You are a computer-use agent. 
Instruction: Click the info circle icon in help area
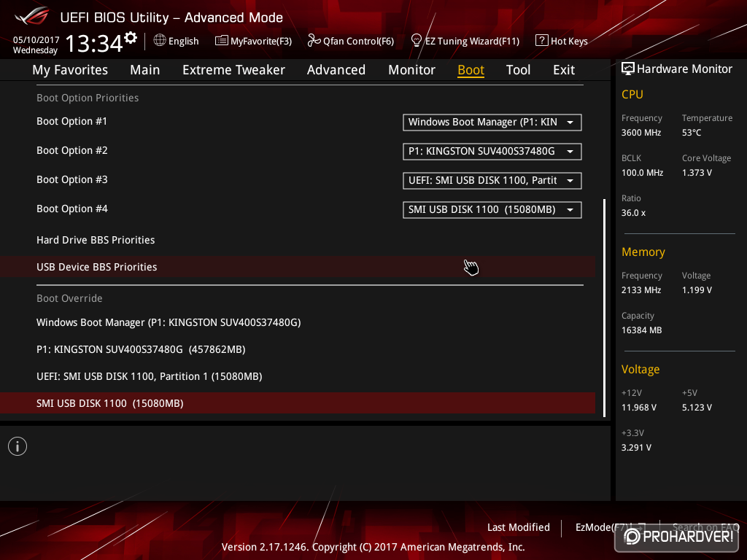coord(18,446)
